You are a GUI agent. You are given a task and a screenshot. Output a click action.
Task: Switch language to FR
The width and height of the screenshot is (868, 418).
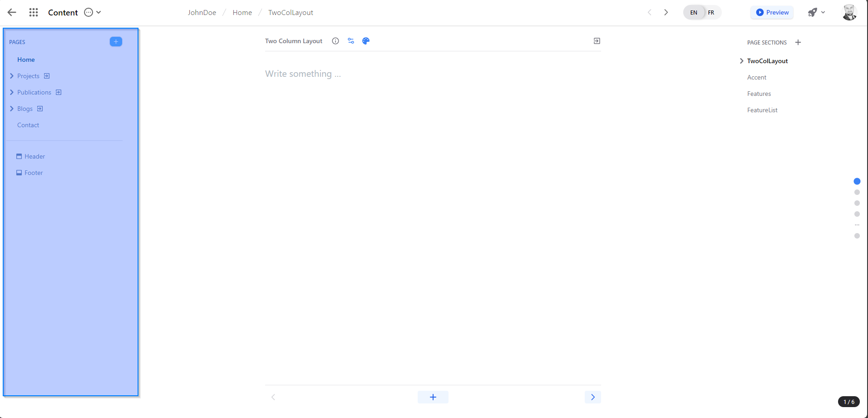(x=711, y=13)
